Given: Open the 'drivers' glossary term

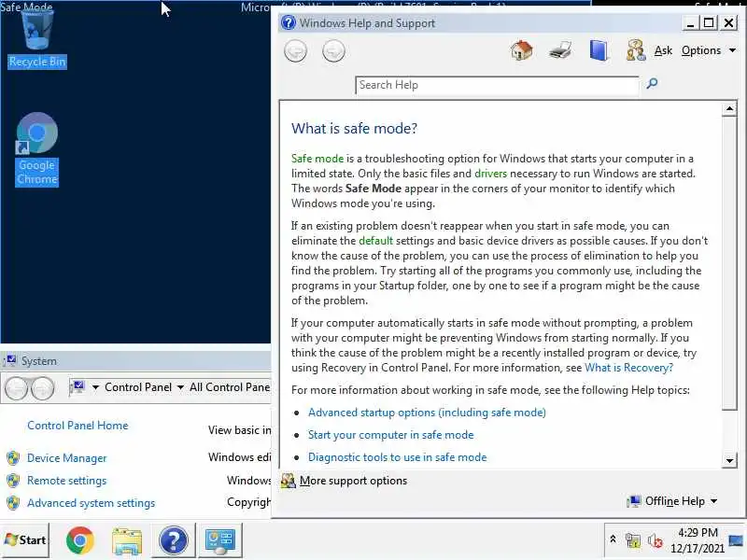Looking at the screenshot, I should coord(491,174).
